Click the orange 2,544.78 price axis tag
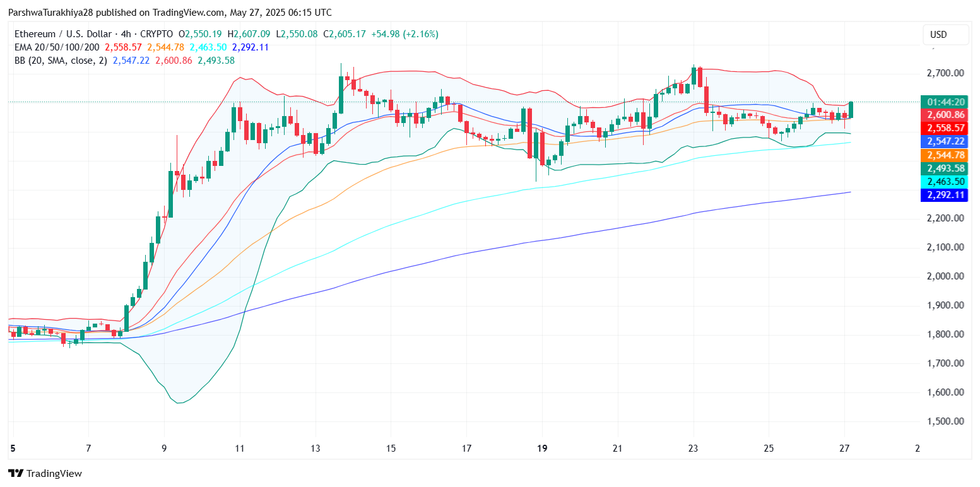Viewport: 980px width, 487px height. [944, 155]
